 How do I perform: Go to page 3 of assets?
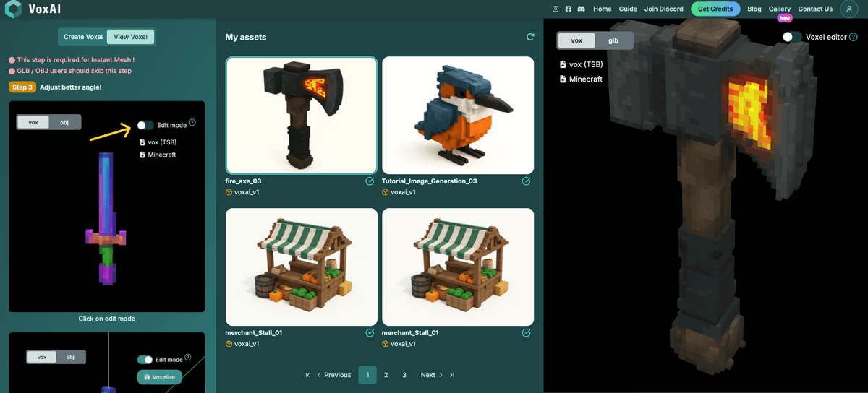coord(404,375)
